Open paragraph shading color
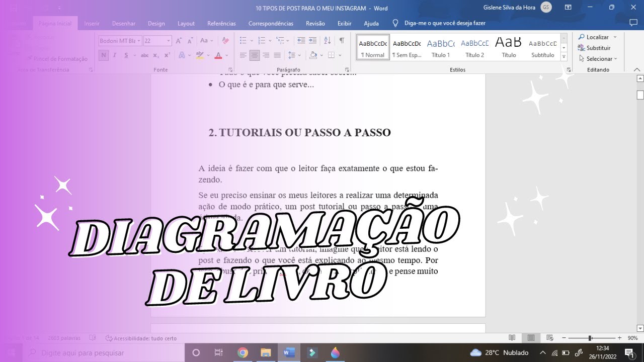This screenshot has width=644, height=362. [x=313, y=55]
